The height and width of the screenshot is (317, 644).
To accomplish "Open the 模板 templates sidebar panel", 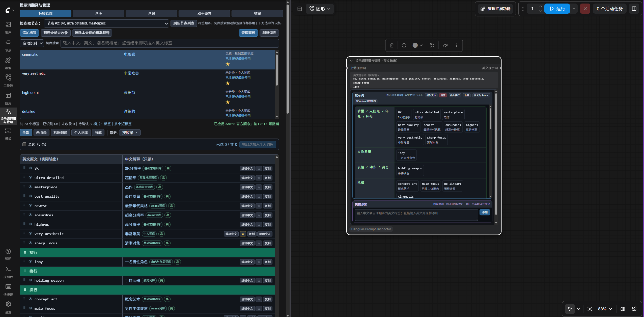I will point(8,134).
